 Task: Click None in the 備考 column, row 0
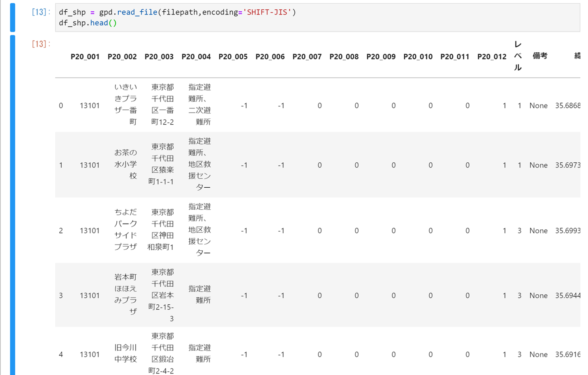pos(538,106)
